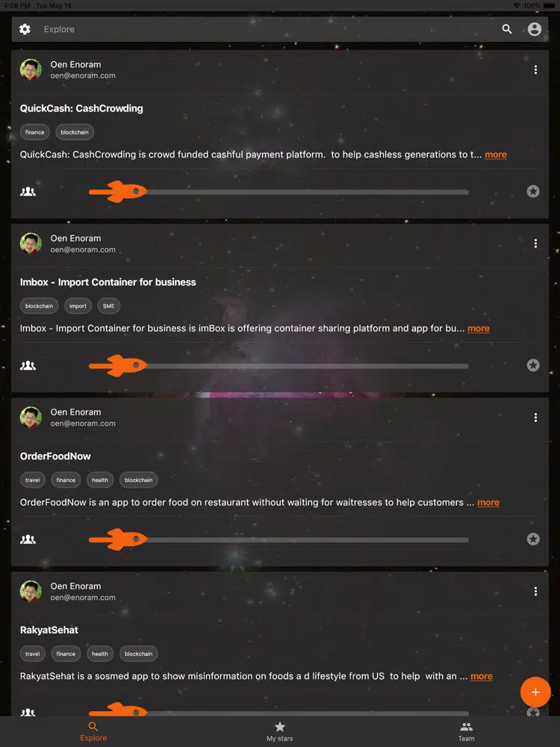Open three-dot menu on QuickCash card
Screen dimensions: 560x747
535,69
